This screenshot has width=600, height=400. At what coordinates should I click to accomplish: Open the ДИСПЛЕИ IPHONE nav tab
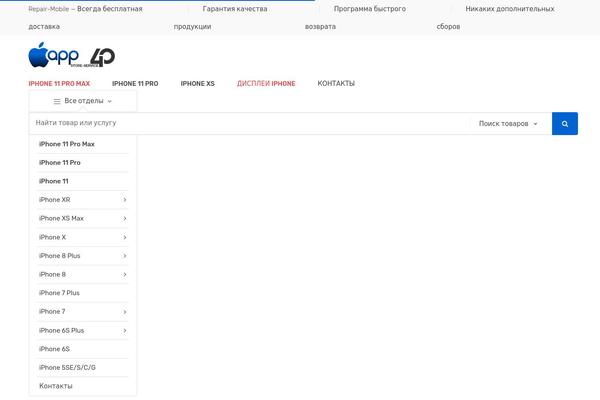click(266, 83)
